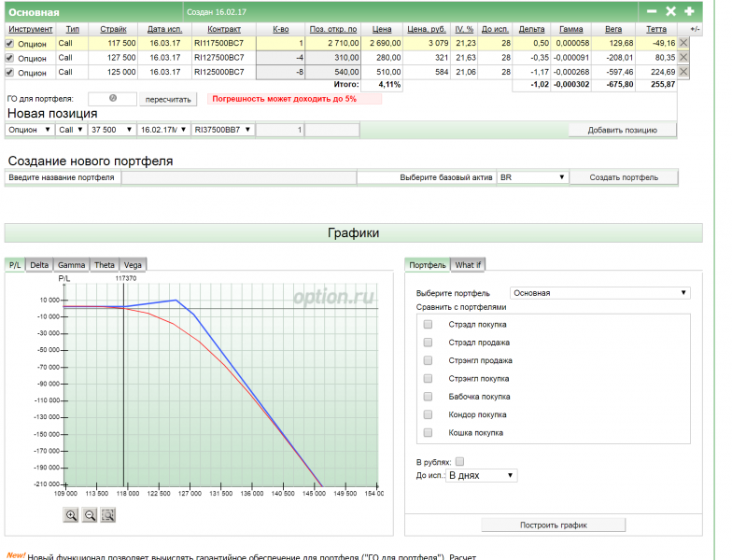This screenshot has width=732, height=560.
Task: Open the Портфель tab
Action: tap(428, 265)
